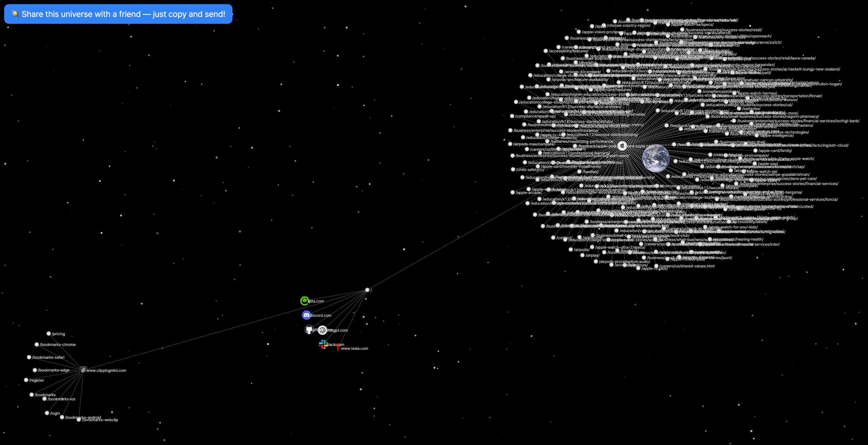The width and height of the screenshot is (868, 445).
Task: Click the GitHub octocat icon node
Action: click(x=309, y=329)
